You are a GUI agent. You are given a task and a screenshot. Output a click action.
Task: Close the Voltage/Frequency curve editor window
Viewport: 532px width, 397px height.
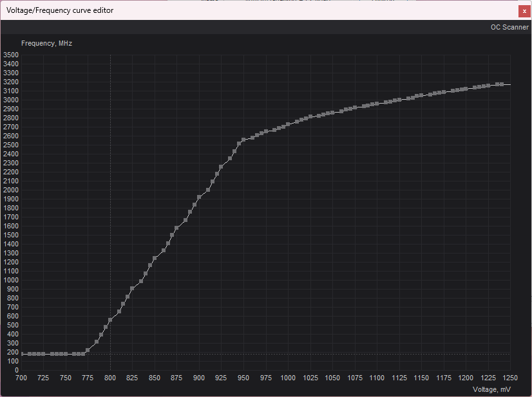(x=524, y=10)
